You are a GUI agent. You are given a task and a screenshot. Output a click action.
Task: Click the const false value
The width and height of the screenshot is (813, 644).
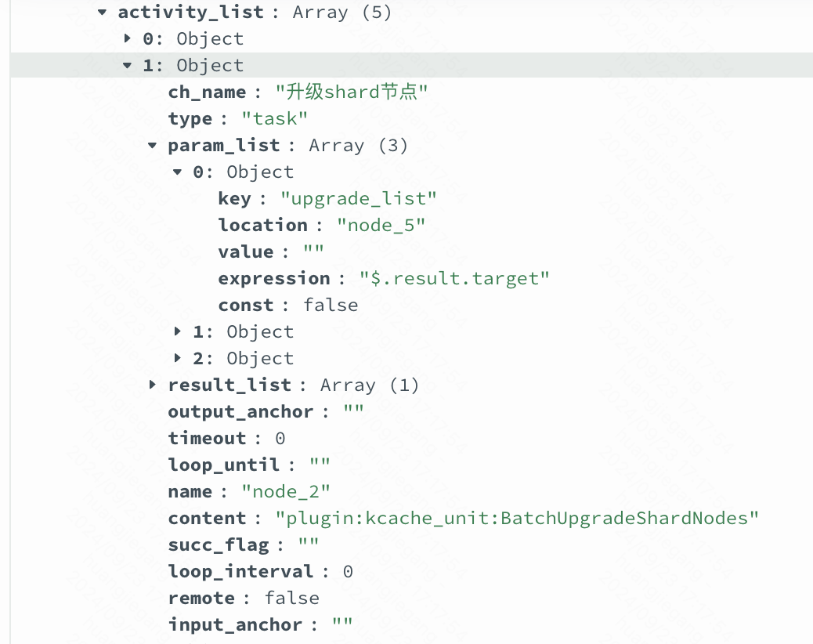pos(331,305)
